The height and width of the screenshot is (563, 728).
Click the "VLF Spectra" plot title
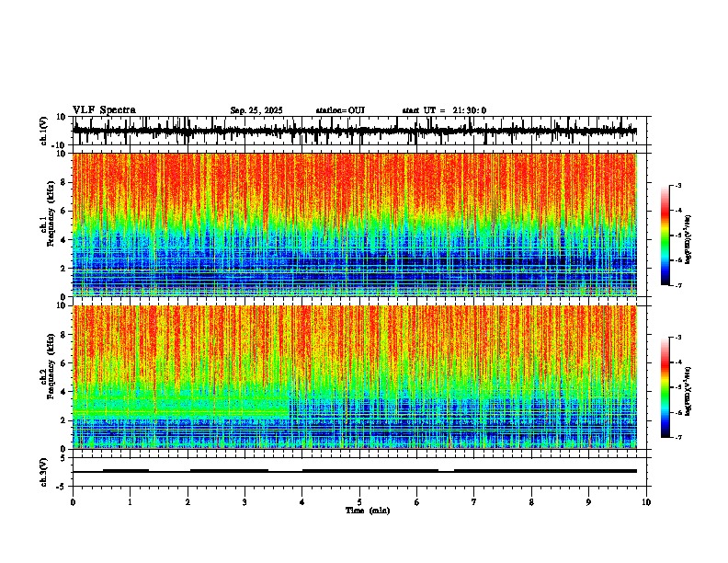point(104,110)
